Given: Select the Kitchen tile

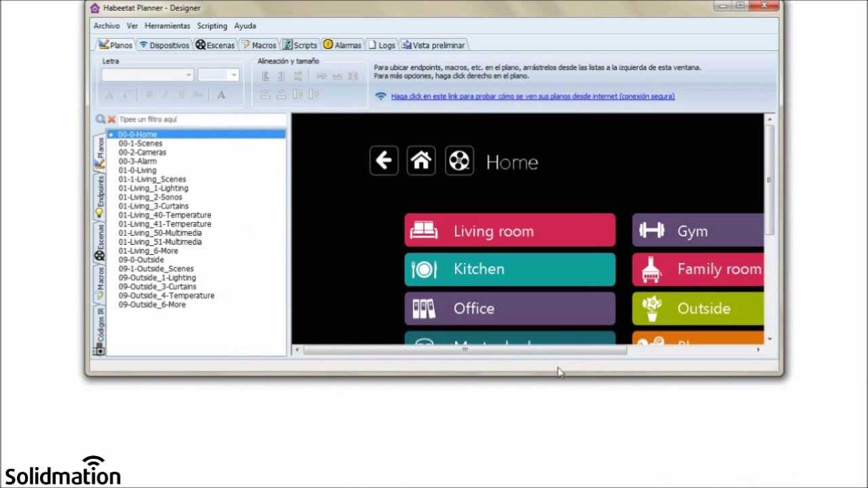Looking at the screenshot, I should tap(510, 269).
